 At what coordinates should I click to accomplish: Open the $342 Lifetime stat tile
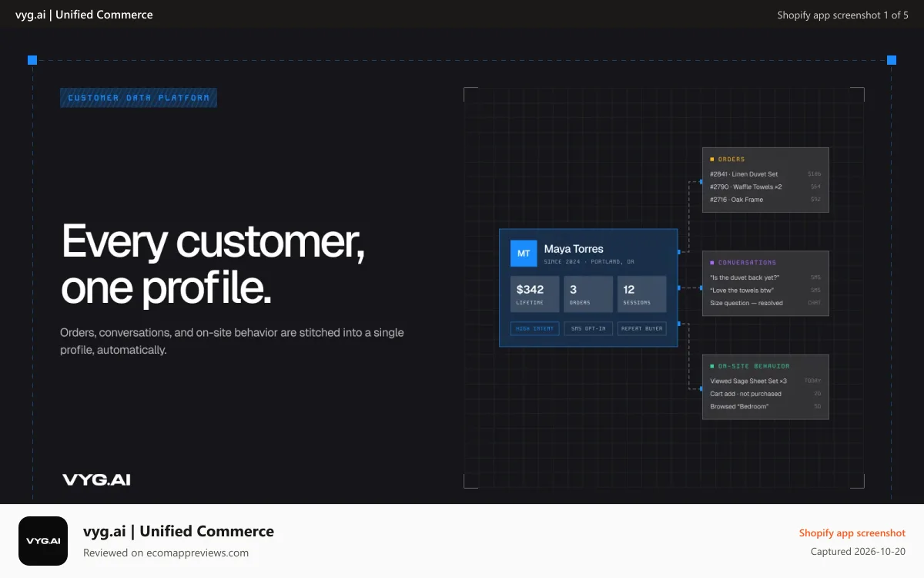(534, 294)
